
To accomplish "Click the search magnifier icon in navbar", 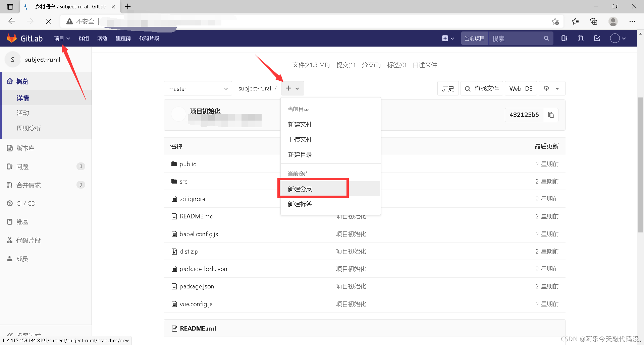I will (546, 38).
